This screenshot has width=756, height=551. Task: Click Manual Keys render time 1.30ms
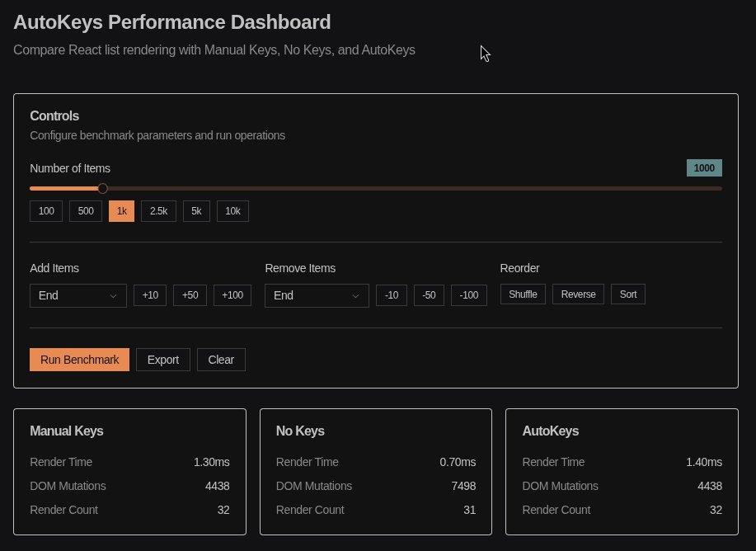pyautogui.click(x=212, y=462)
